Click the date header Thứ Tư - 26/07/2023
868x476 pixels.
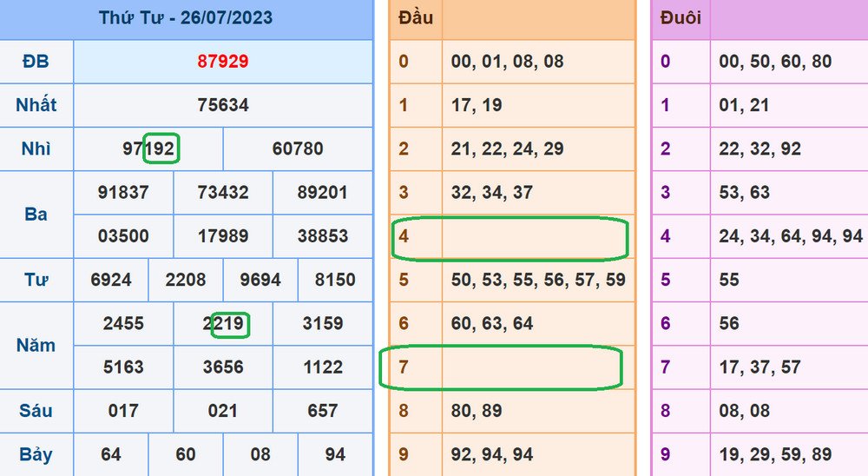(186, 17)
